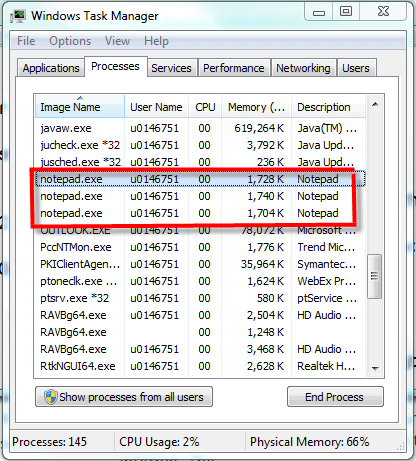
Task: Click the Task Manager title bar icon
Action: [x=18, y=16]
